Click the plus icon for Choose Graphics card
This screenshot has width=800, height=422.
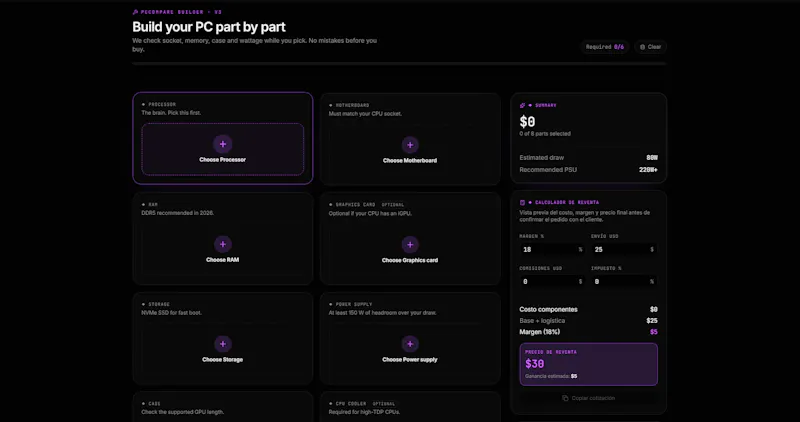click(x=410, y=245)
